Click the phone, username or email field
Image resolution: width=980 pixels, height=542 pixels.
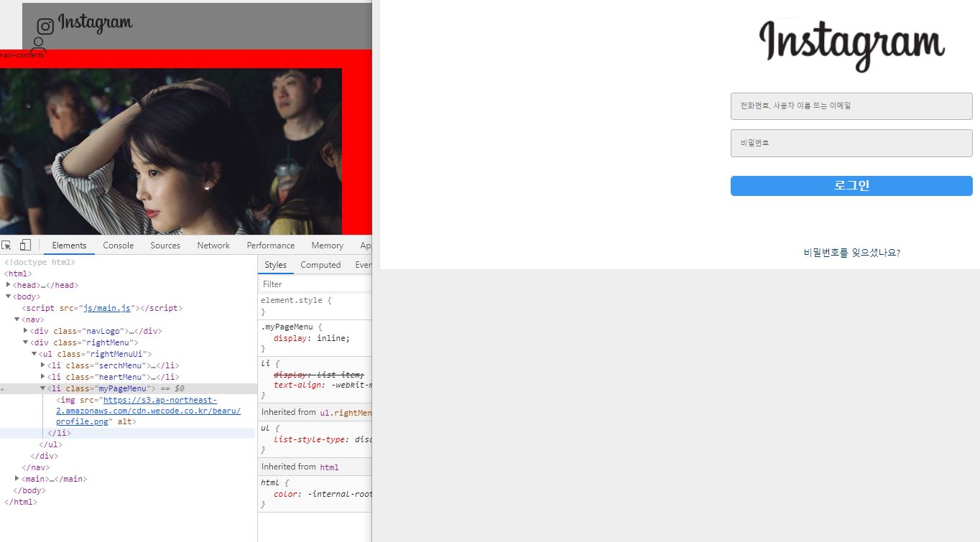tap(851, 106)
